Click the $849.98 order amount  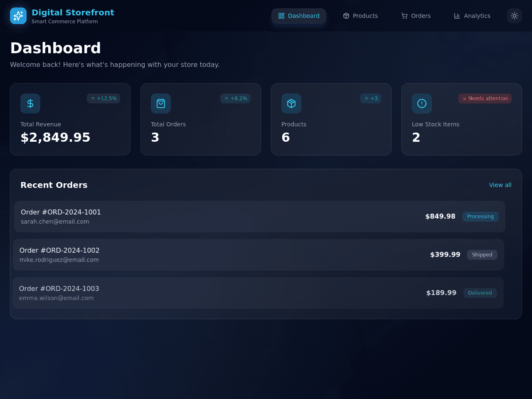[x=441, y=217]
